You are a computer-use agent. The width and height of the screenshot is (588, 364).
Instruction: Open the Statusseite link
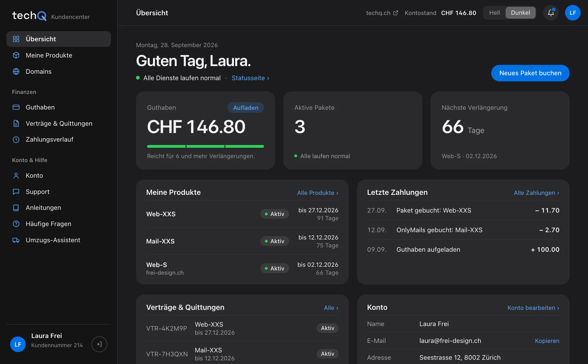pyautogui.click(x=250, y=78)
